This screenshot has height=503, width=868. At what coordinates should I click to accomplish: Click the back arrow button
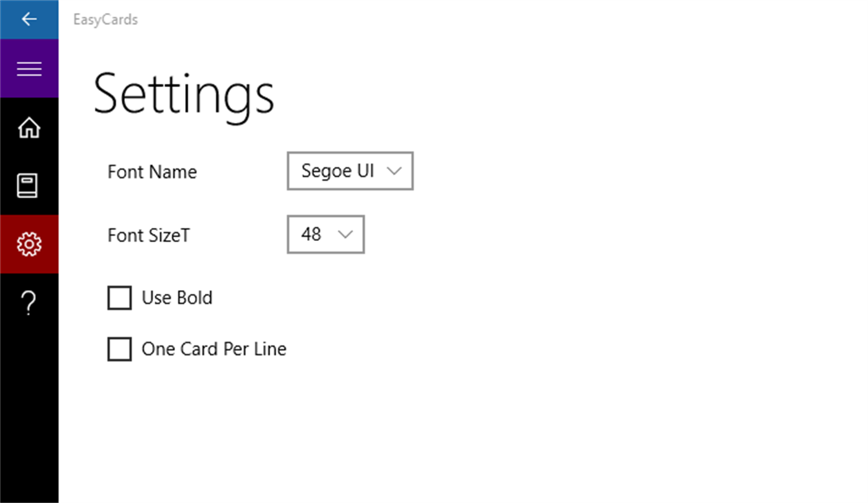pyautogui.click(x=29, y=19)
